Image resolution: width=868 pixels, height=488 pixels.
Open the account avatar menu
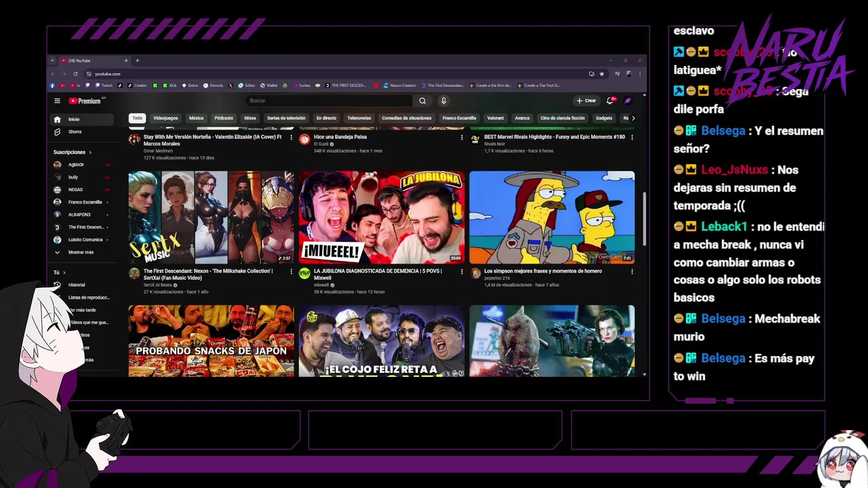point(628,101)
